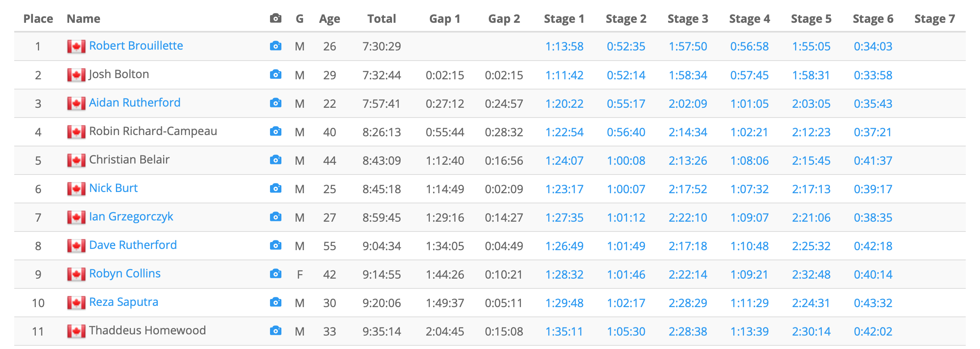This screenshot has height=349, width=980.
Task: Click camera icon in Josh Bolton's row
Action: click(x=275, y=74)
